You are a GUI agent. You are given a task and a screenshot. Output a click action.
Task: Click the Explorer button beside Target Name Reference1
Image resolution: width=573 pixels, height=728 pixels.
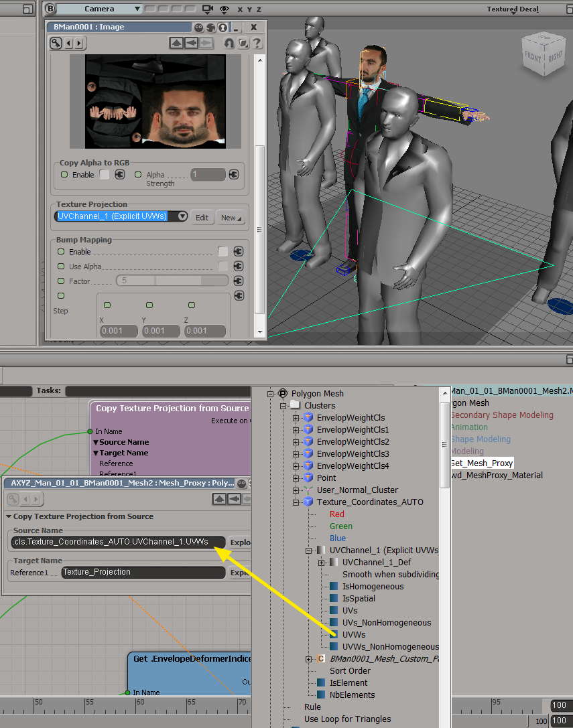tap(240, 573)
